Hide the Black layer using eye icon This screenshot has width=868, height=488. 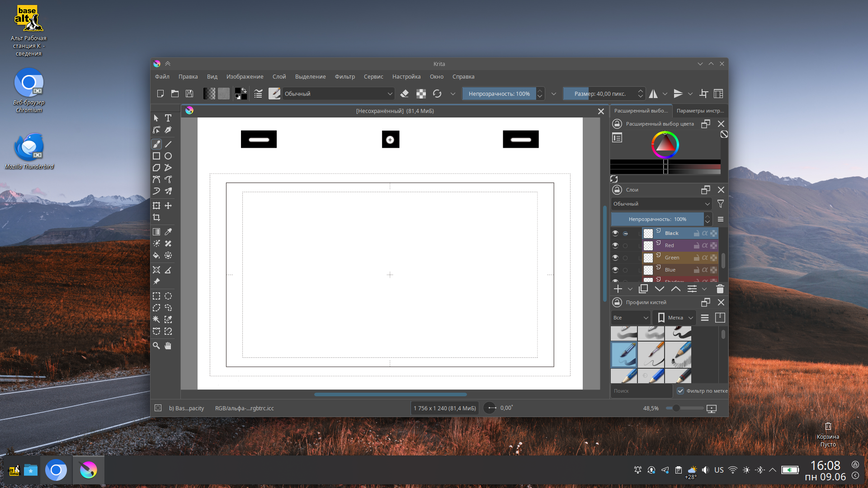pos(615,233)
